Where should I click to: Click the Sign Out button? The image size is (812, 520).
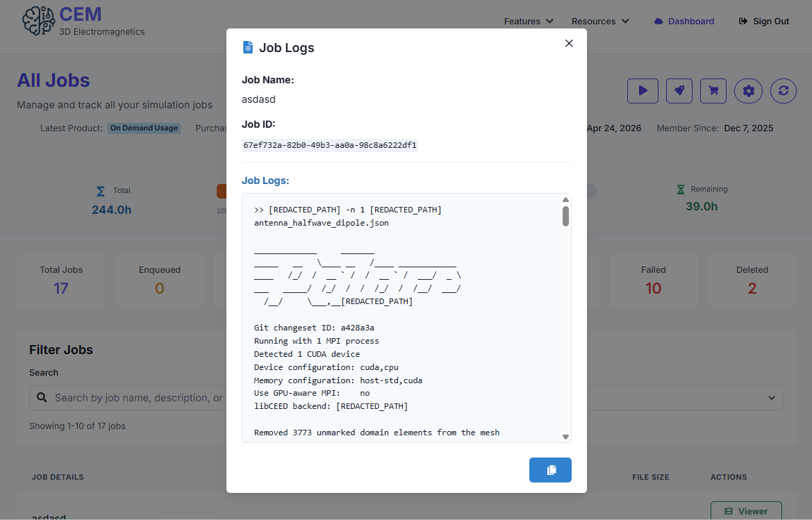pyautogui.click(x=764, y=22)
